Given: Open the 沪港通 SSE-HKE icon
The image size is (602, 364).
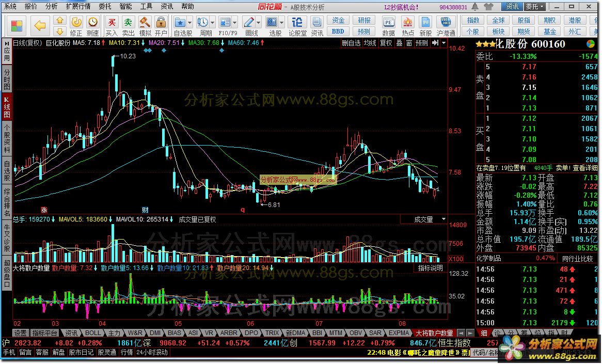Looking at the screenshot, I should tap(446, 26).
